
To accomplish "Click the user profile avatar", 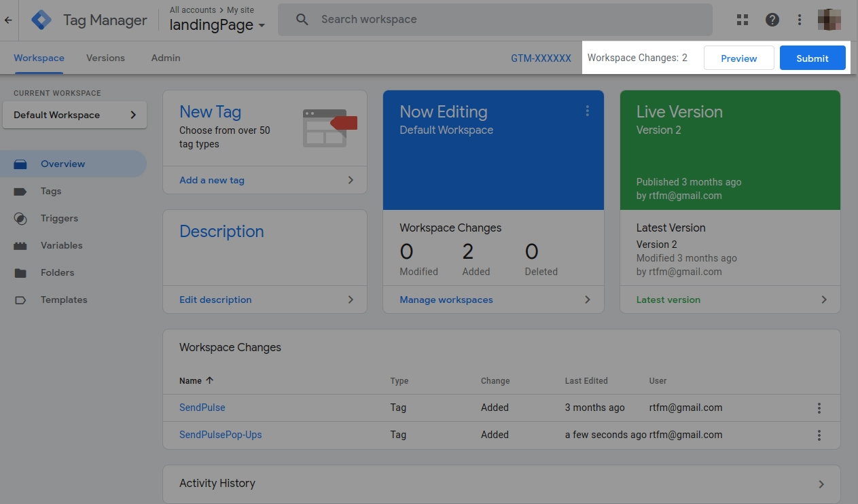I will pos(829,20).
